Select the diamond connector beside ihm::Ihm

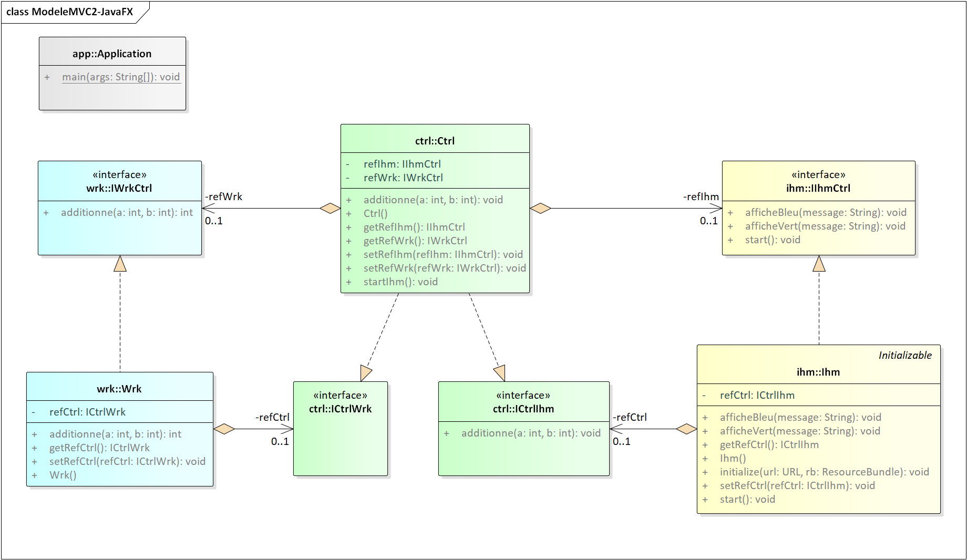click(686, 429)
